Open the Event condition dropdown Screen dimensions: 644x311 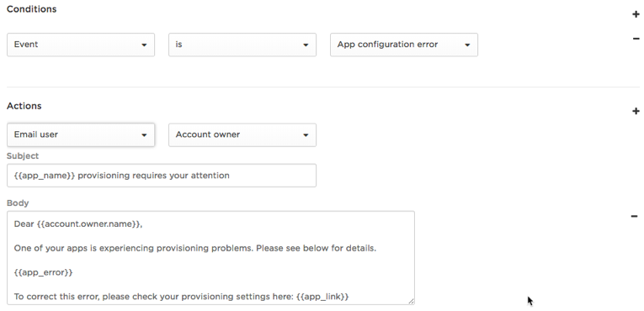pyautogui.click(x=81, y=45)
